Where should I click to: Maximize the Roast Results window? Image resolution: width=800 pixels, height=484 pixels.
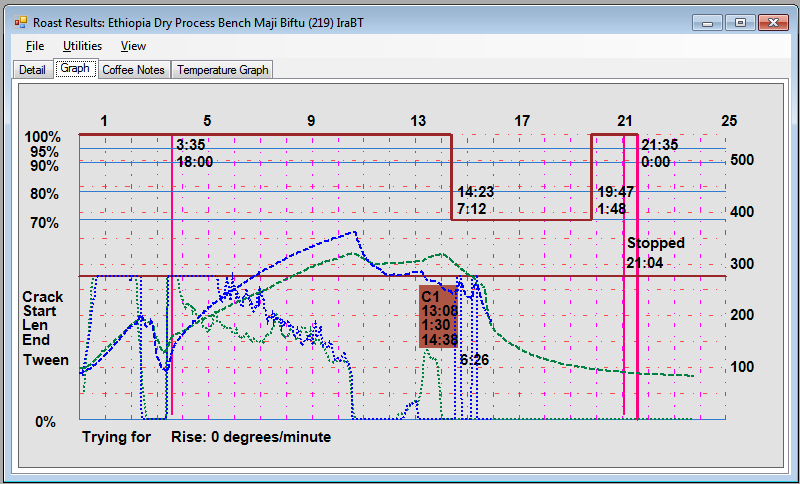click(741, 22)
